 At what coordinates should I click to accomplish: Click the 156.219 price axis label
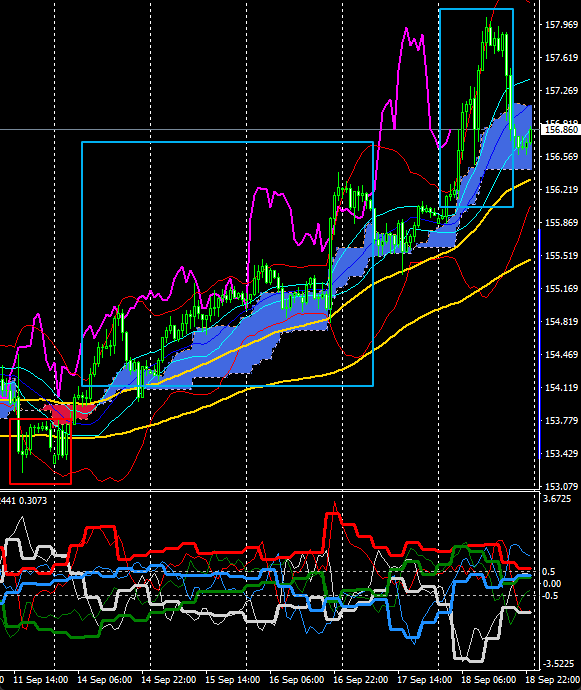pyautogui.click(x=561, y=190)
